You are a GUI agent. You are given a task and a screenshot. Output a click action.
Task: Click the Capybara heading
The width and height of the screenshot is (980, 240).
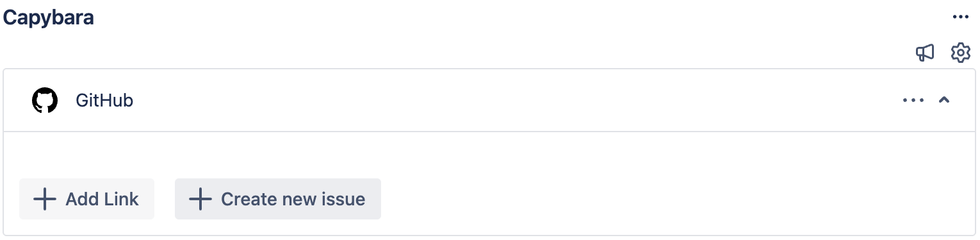click(x=49, y=17)
